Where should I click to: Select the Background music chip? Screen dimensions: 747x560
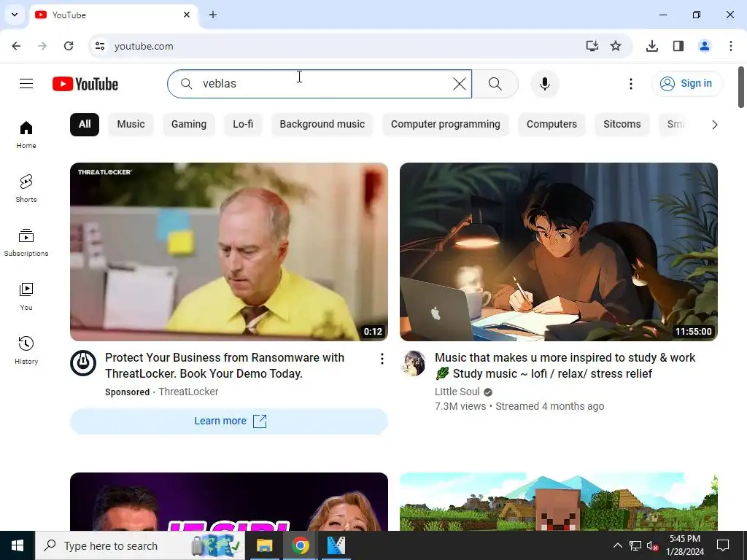pyautogui.click(x=322, y=124)
